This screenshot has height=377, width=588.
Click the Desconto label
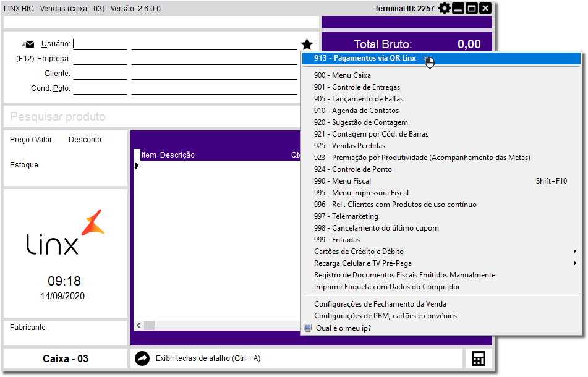[85, 140]
